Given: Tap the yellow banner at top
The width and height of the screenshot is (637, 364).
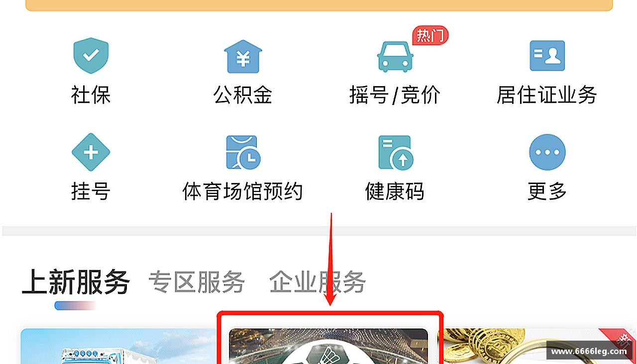Looking at the screenshot, I should (x=319, y=5).
